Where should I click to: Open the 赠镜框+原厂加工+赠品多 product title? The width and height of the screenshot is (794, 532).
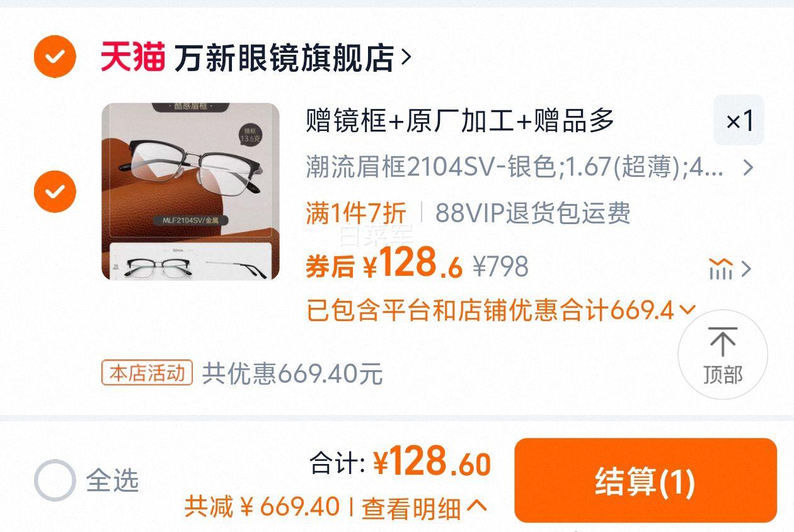point(460,121)
